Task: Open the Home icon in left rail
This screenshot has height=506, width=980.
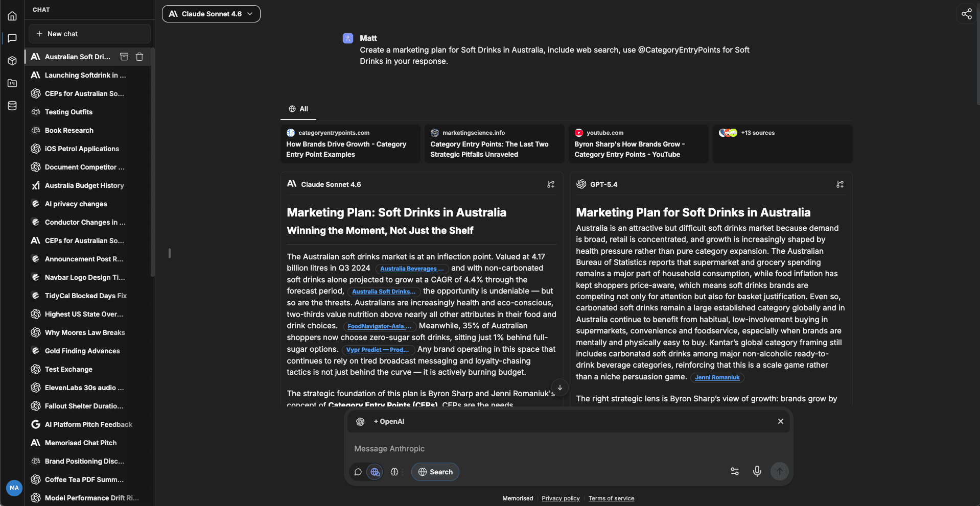Action: [12, 16]
